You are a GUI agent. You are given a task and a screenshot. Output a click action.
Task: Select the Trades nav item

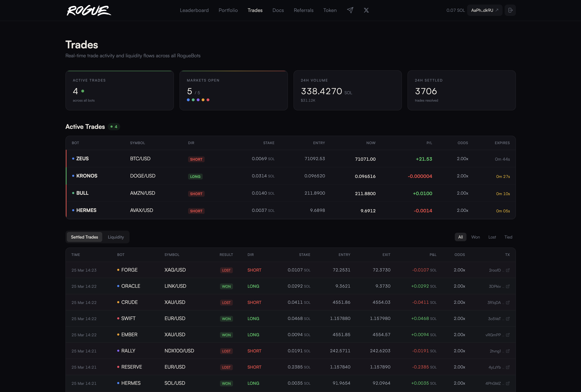[255, 10]
